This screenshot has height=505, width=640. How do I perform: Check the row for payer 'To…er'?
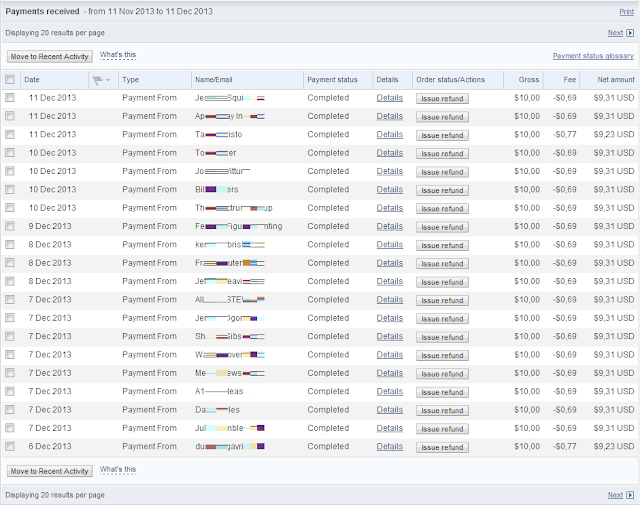[10, 153]
